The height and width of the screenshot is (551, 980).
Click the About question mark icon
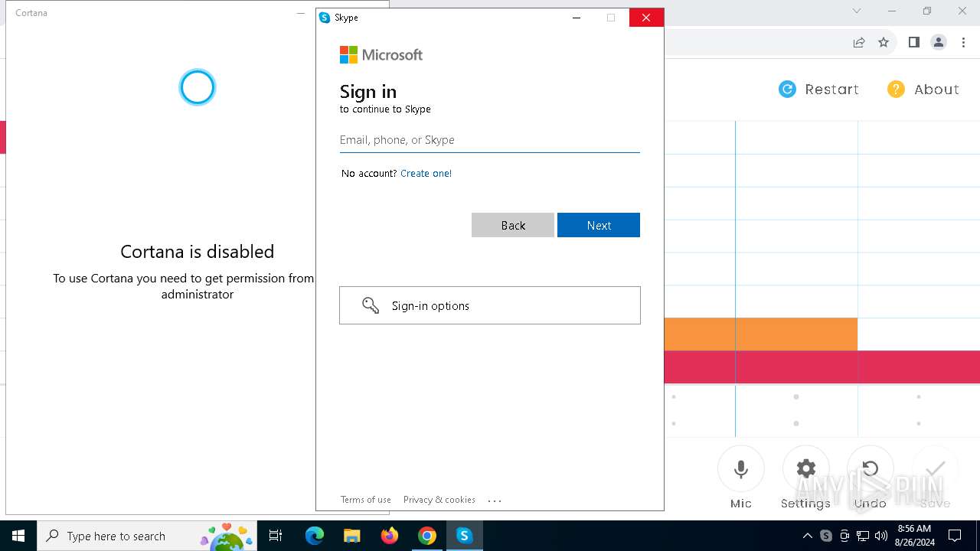896,90
